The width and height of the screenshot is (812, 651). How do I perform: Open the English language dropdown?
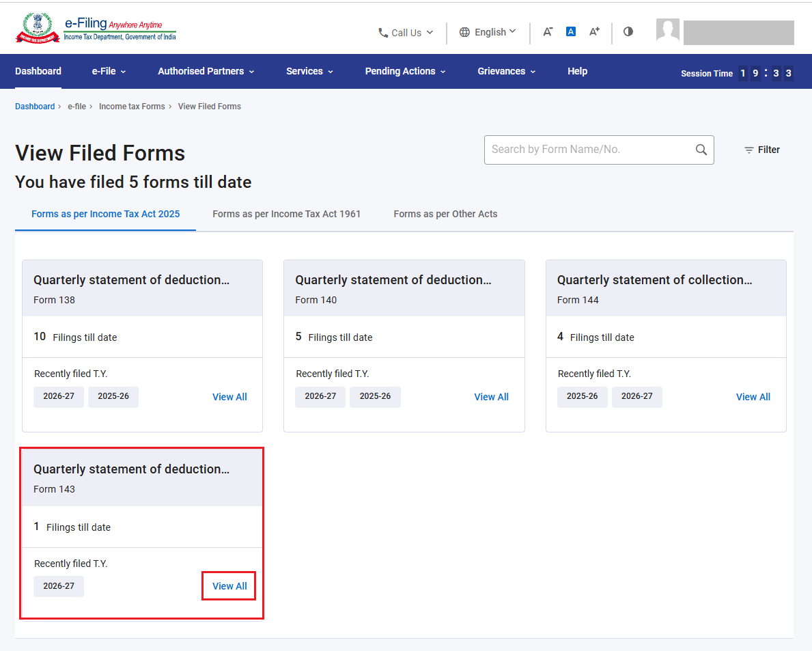(x=488, y=32)
